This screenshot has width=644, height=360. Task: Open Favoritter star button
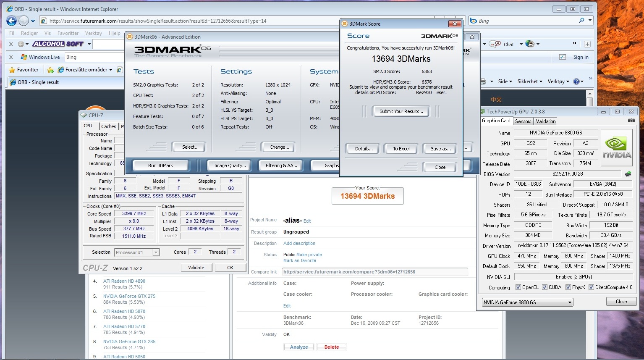click(x=24, y=70)
